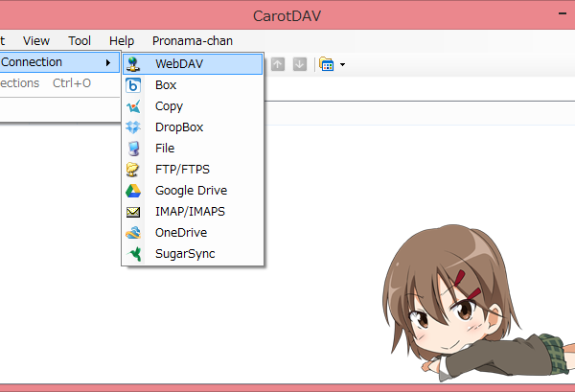Click the move down arrow button

tap(300, 64)
